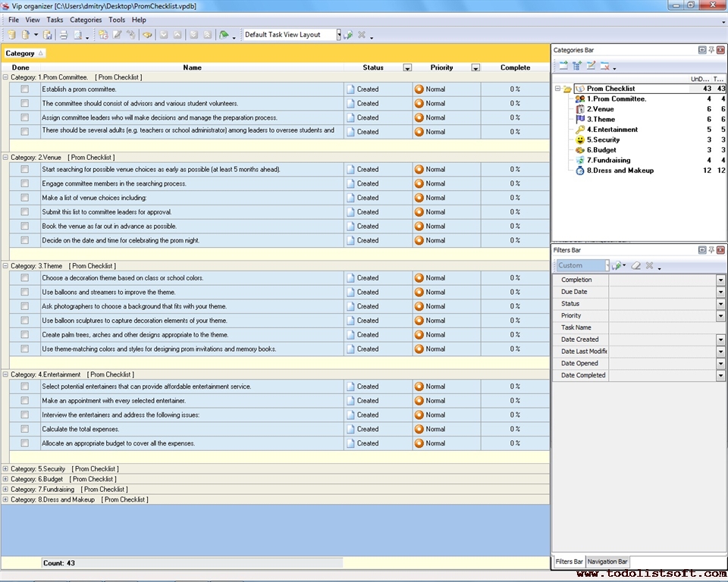Click the green flag icon in main toolbar
This screenshot has height=582, width=728.
(224, 35)
